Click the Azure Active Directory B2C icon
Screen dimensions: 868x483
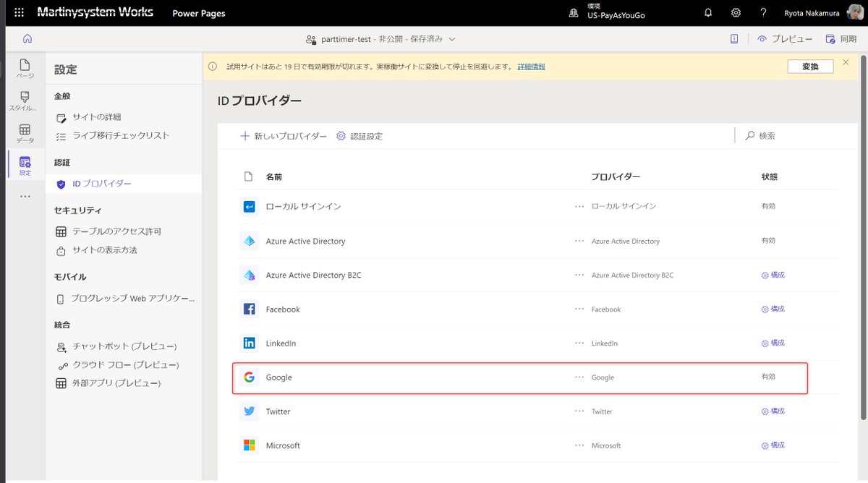(249, 275)
